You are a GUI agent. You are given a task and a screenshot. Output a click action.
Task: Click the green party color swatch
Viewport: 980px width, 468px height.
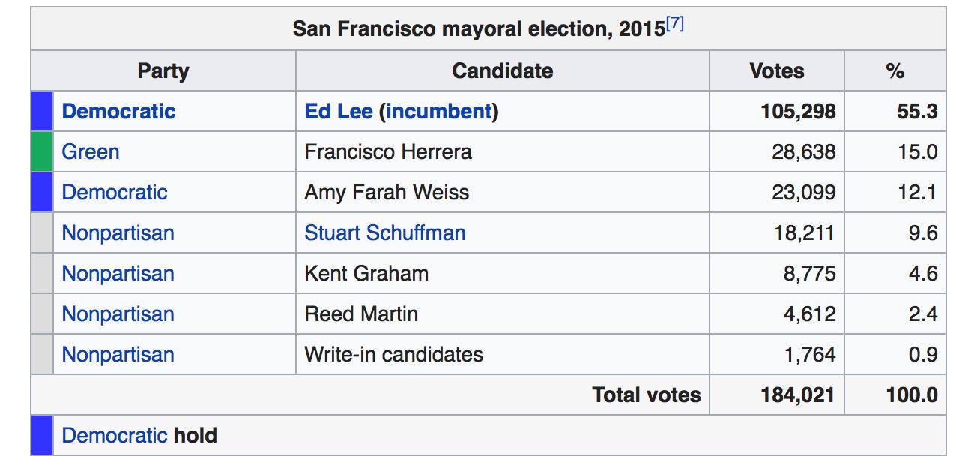coord(42,152)
